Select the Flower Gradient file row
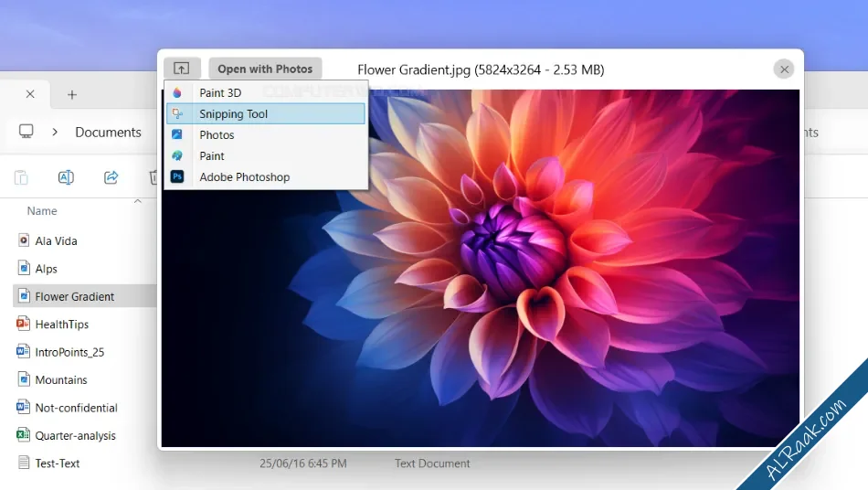 pyautogui.click(x=84, y=296)
